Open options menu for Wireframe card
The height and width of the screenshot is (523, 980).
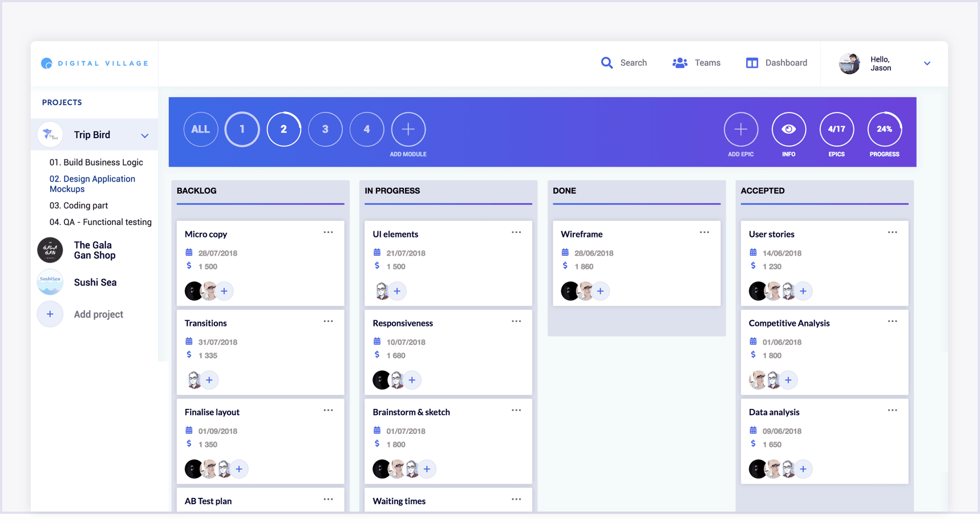tap(704, 232)
